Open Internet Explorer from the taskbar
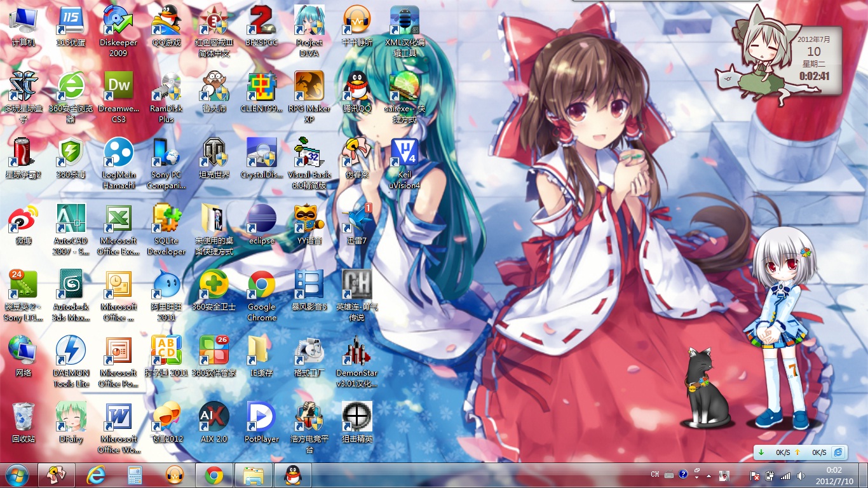The height and width of the screenshot is (488, 868). [96, 475]
